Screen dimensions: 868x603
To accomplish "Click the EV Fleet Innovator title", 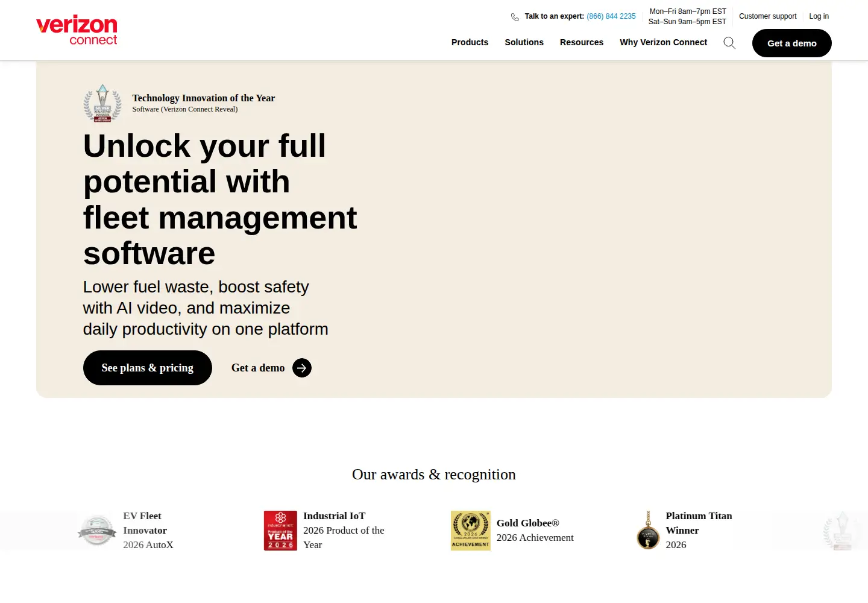I will 145,523.
